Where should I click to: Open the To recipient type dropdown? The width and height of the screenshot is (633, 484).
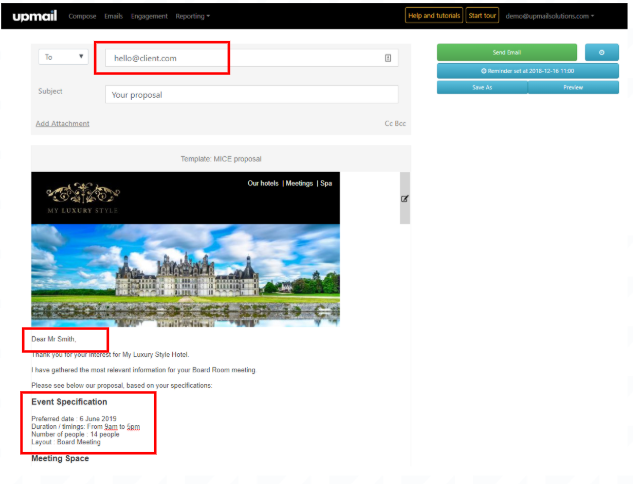[63, 57]
